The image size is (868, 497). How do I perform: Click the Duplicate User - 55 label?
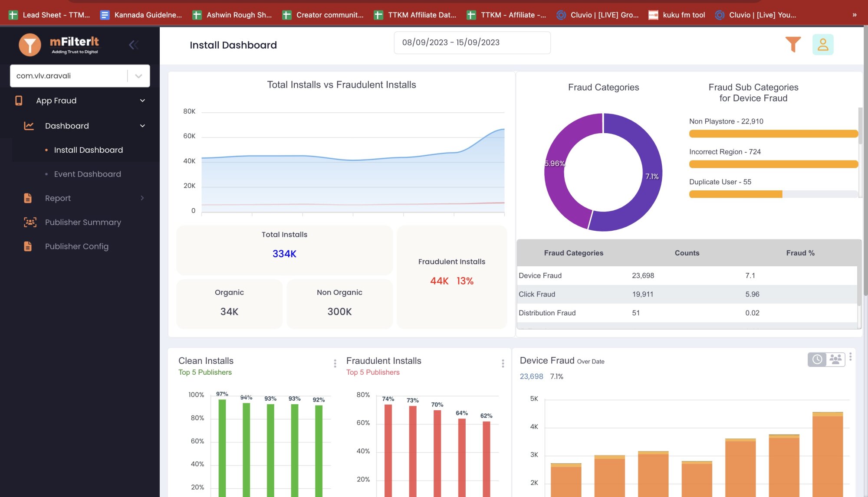click(x=720, y=182)
